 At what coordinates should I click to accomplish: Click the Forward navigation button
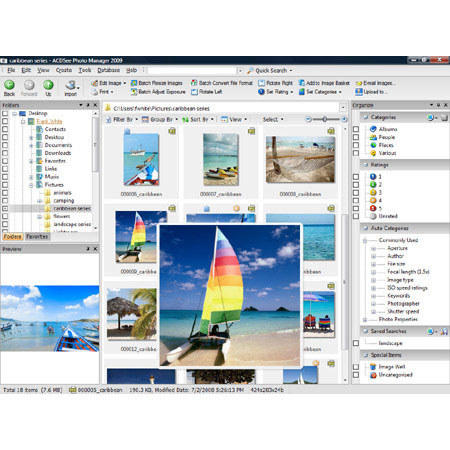[x=29, y=88]
